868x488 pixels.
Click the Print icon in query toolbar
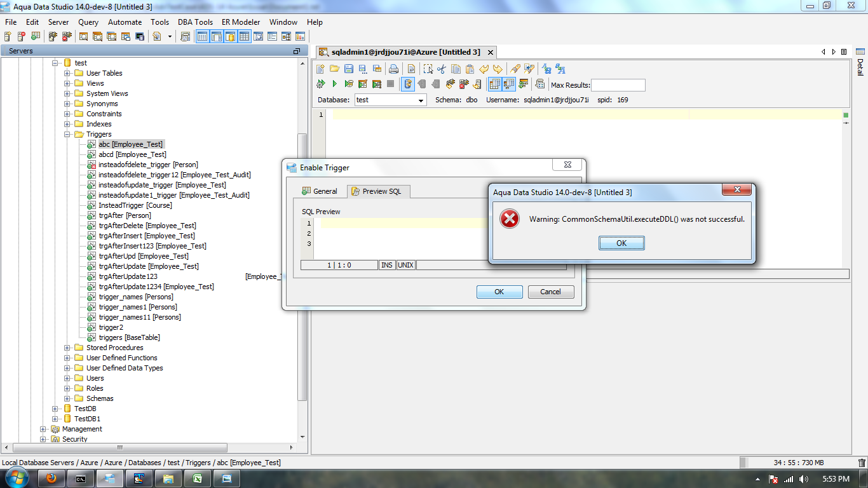click(x=393, y=69)
